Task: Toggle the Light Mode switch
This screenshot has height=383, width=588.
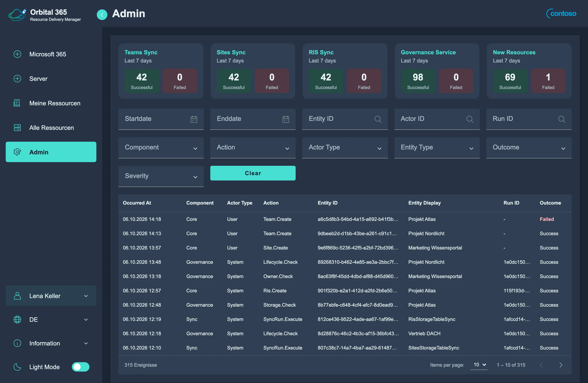Action: [x=80, y=367]
